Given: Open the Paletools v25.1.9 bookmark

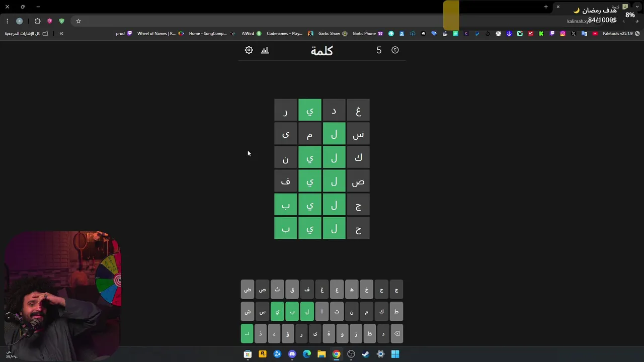Looking at the screenshot, I should [621, 34].
